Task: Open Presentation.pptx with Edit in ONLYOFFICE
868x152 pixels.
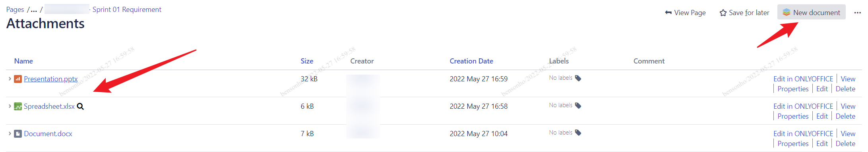Action: (803, 79)
